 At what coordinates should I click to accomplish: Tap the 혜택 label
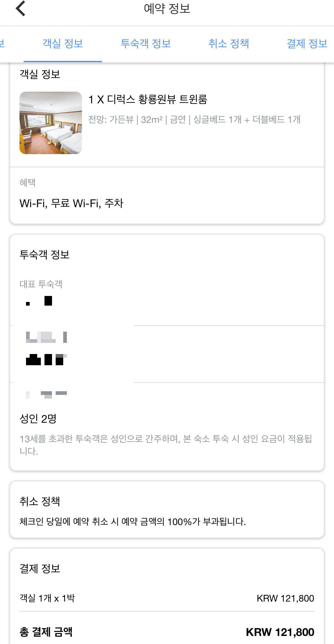pyautogui.click(x=28, y=182)
